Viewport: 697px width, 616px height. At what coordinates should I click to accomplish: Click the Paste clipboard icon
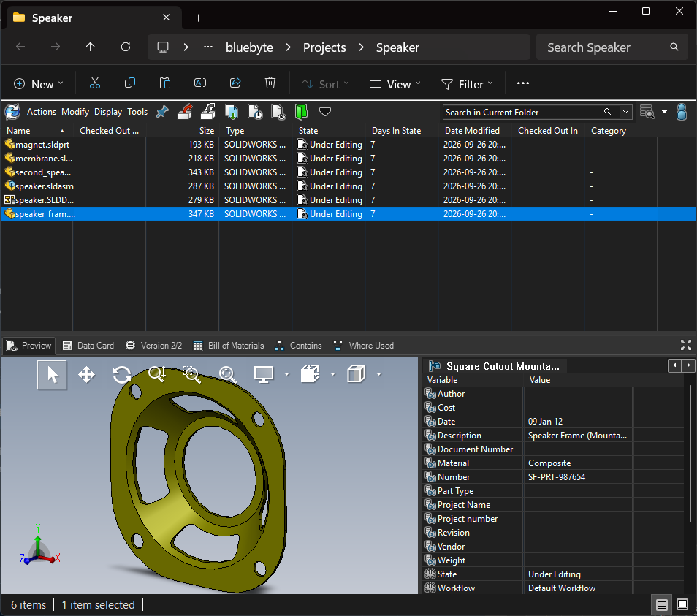165,83
